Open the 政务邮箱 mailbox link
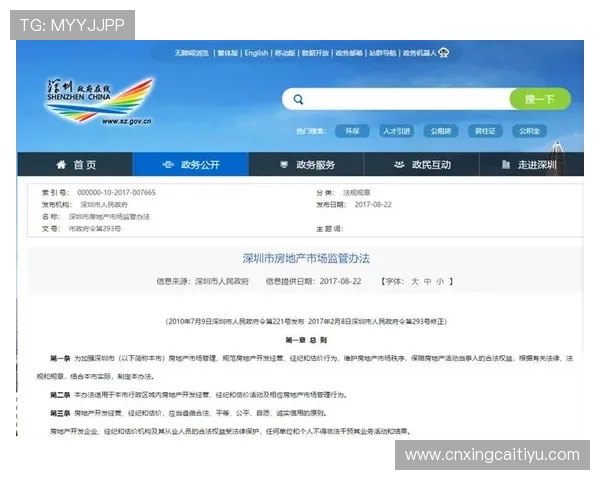 click(x=349, y=53)
